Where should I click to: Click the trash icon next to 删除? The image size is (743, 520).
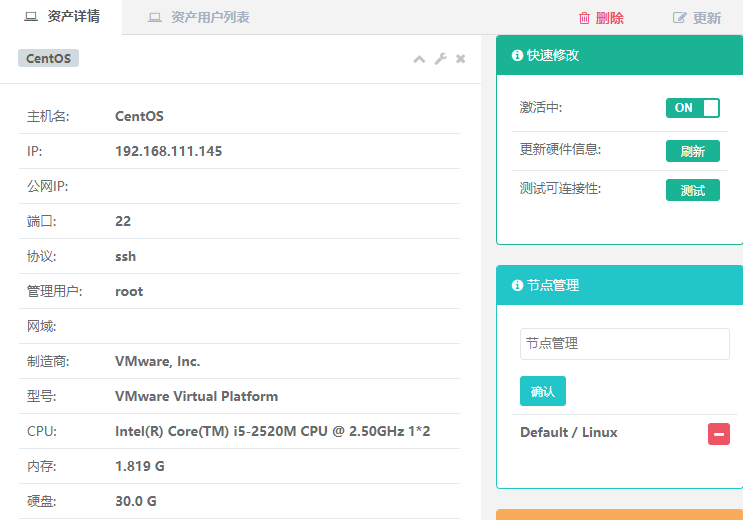point(584,18)
